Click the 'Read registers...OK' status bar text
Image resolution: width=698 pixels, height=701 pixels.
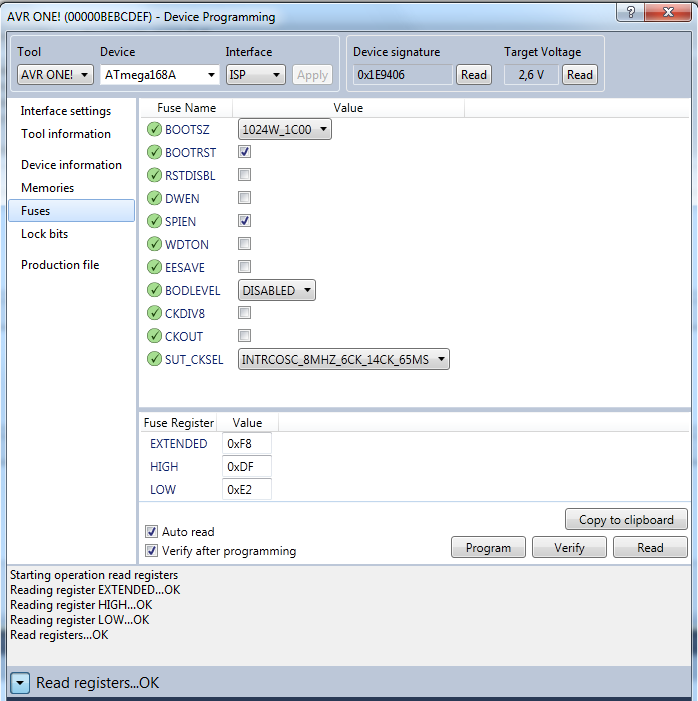click(x=97, y=683)
